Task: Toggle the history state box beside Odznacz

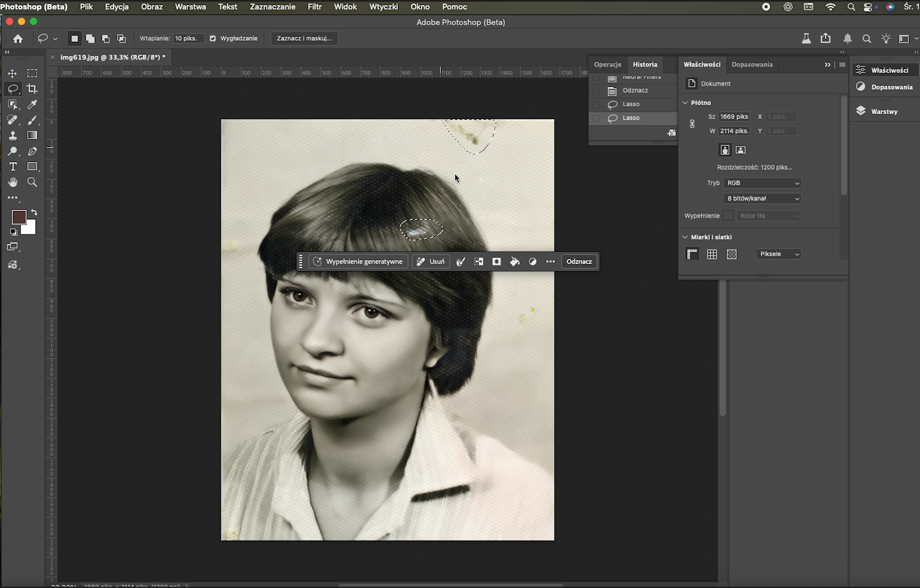Action: (x=596, y=90)
